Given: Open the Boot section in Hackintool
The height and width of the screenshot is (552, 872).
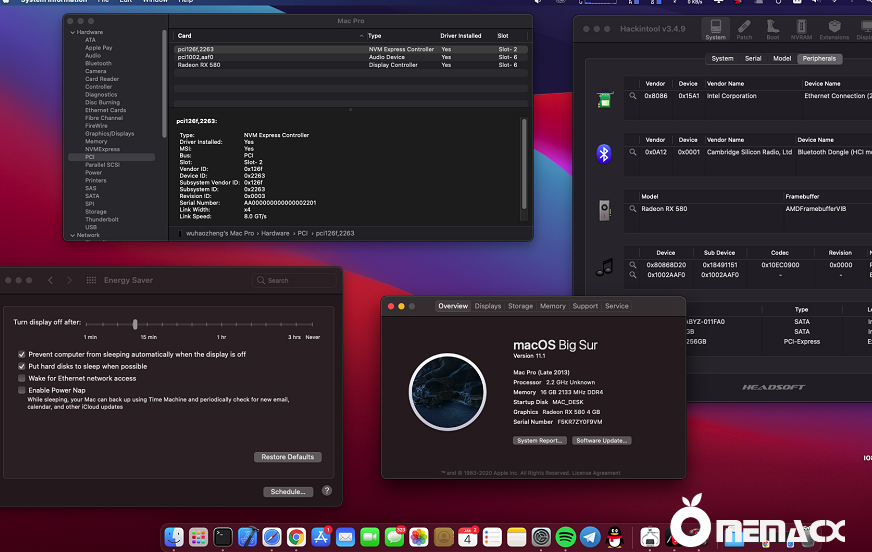Looking at the screenshot, I should coord(773,30).
